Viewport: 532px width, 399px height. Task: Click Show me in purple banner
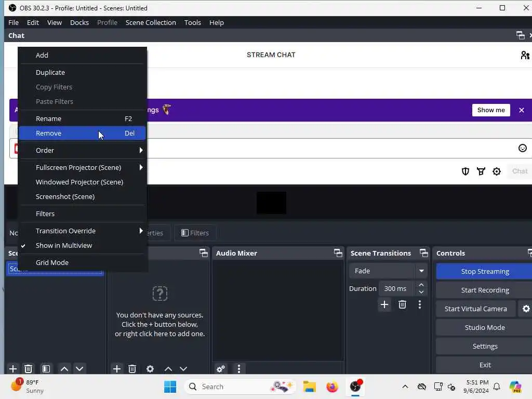click(x=491, y=110)
